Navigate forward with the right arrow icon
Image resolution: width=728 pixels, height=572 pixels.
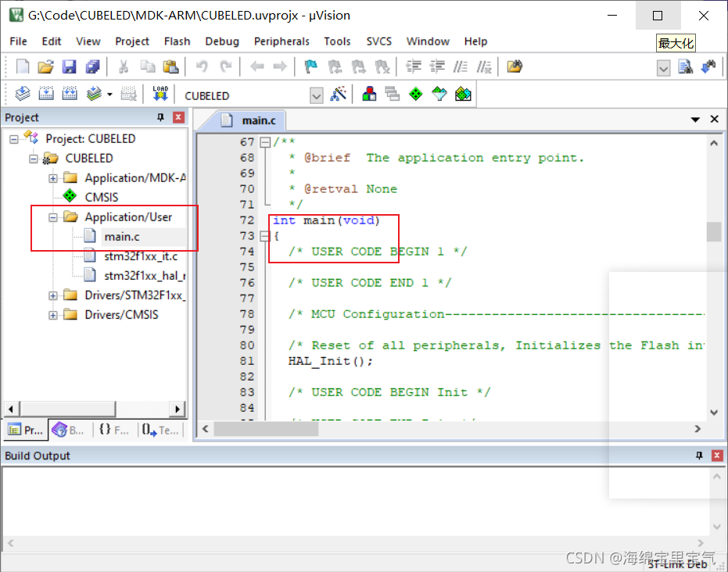(280, 66)
